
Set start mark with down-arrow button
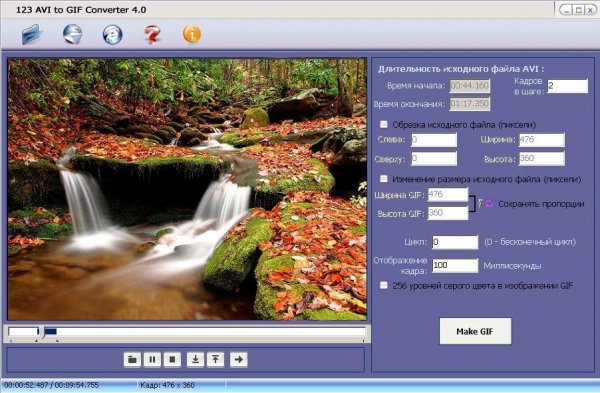pos(196,359)
